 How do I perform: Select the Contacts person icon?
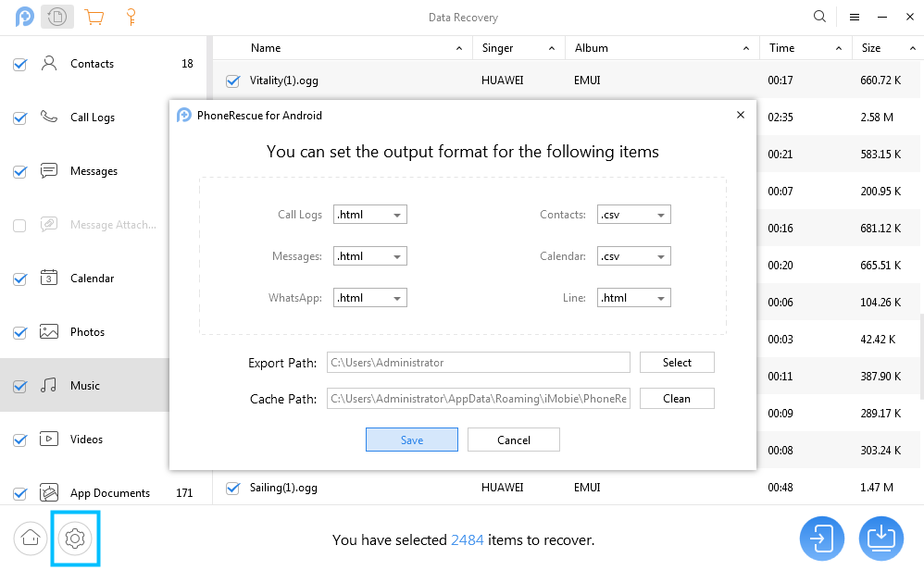click(49, 63)
